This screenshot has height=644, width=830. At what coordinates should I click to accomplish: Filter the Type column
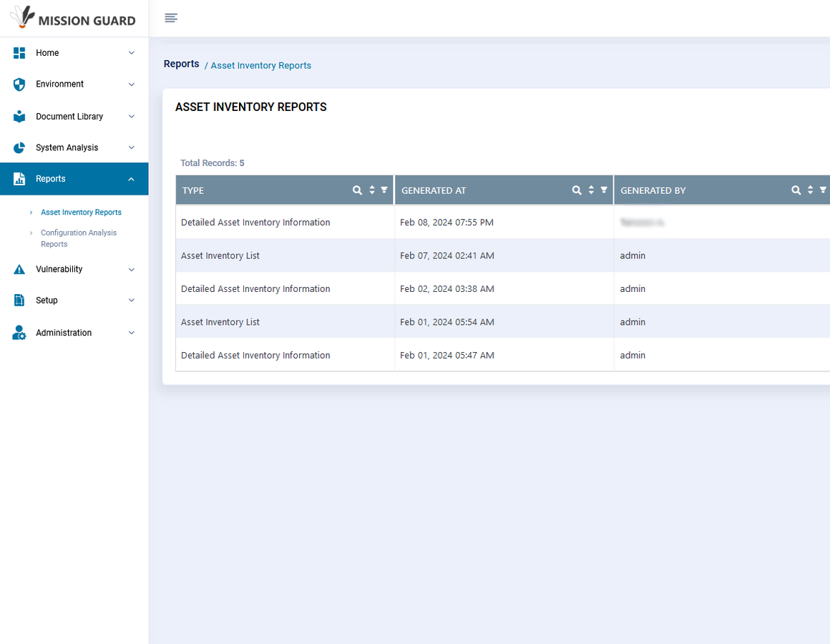click(384, 190)
